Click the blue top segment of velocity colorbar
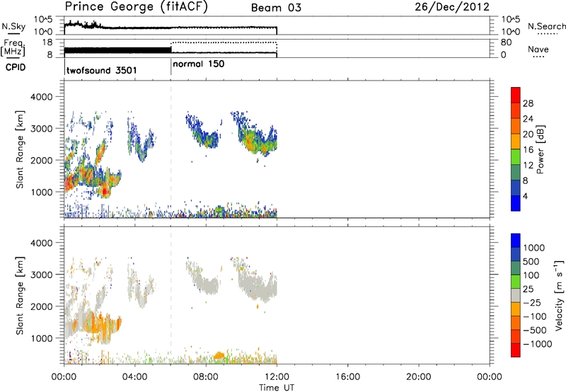The width and height of the screenshot is (566, 392). click(516, 241)
